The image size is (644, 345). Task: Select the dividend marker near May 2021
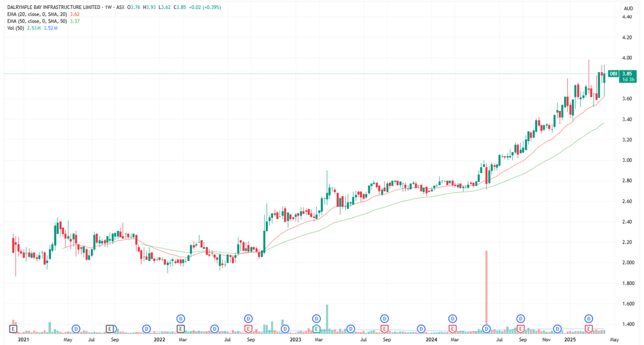(x=76, y=328)
